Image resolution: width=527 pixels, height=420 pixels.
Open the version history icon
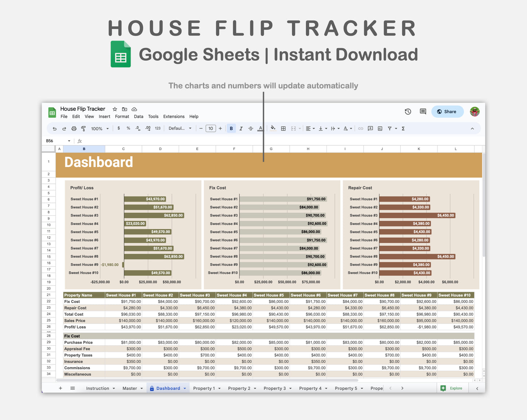point(408,112)
